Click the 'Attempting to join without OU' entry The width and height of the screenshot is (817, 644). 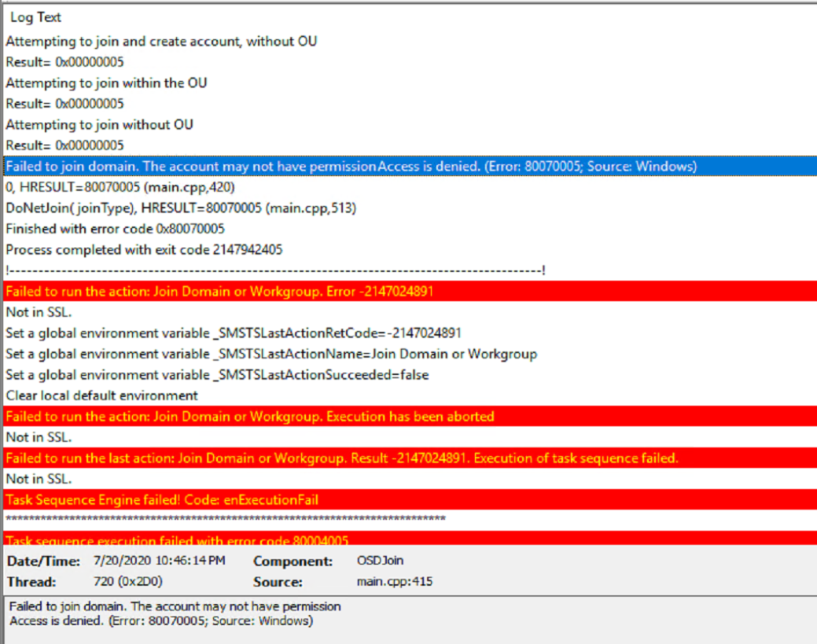point(99,124)
